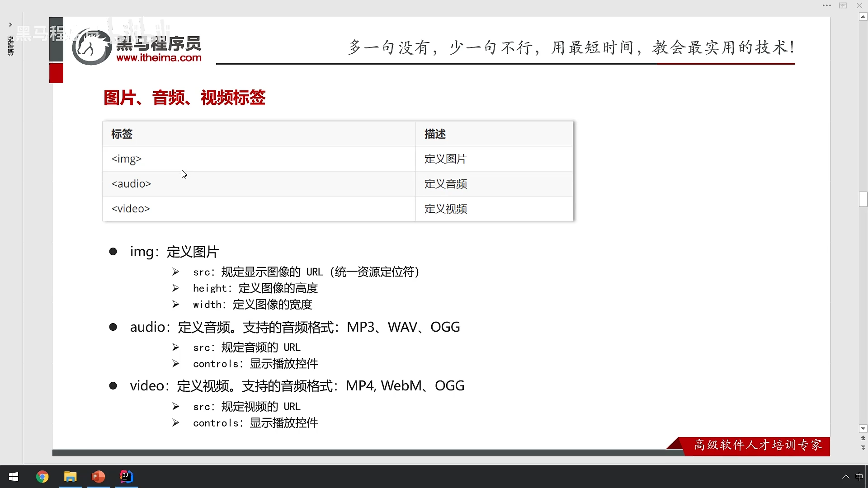868x488 pixels.
Task: Go to next slide with double-down arrow
Action: coord(863,447)
